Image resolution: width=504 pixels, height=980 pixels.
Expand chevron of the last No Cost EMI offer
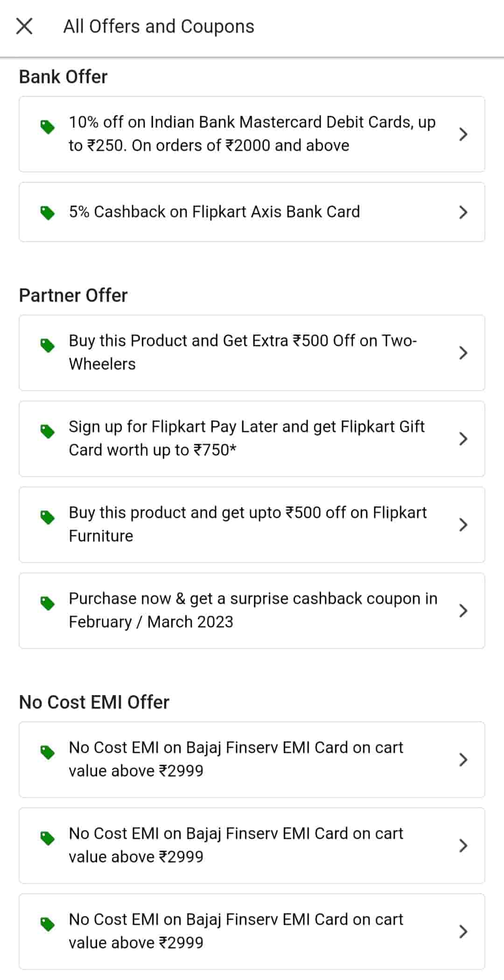463,931
